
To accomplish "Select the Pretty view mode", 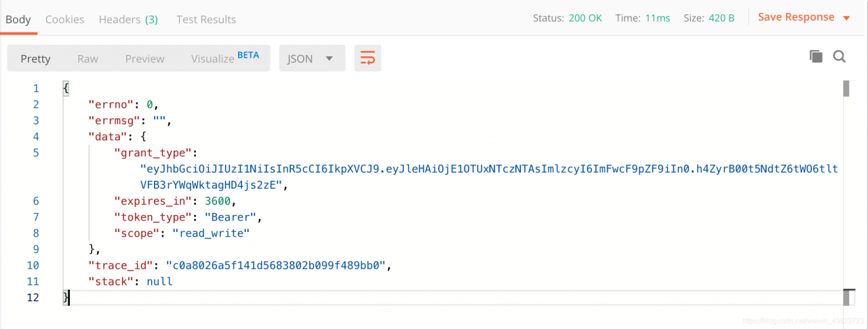I will point(35,58).
